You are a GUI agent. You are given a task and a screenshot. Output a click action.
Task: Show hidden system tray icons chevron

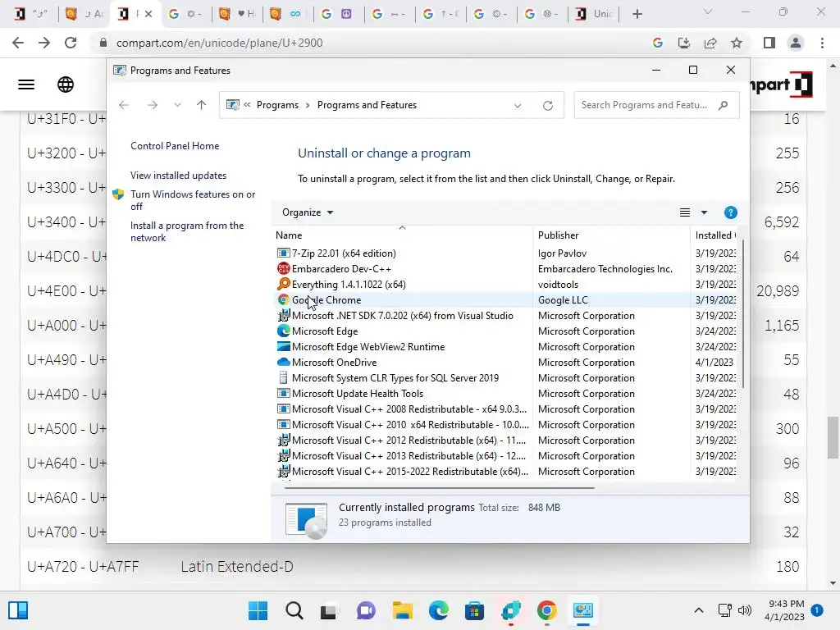699,610
